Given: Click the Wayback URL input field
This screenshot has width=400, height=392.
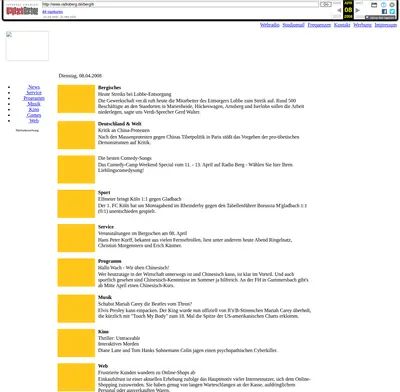Looking at the screenshot, I should (x=180, y=4).
